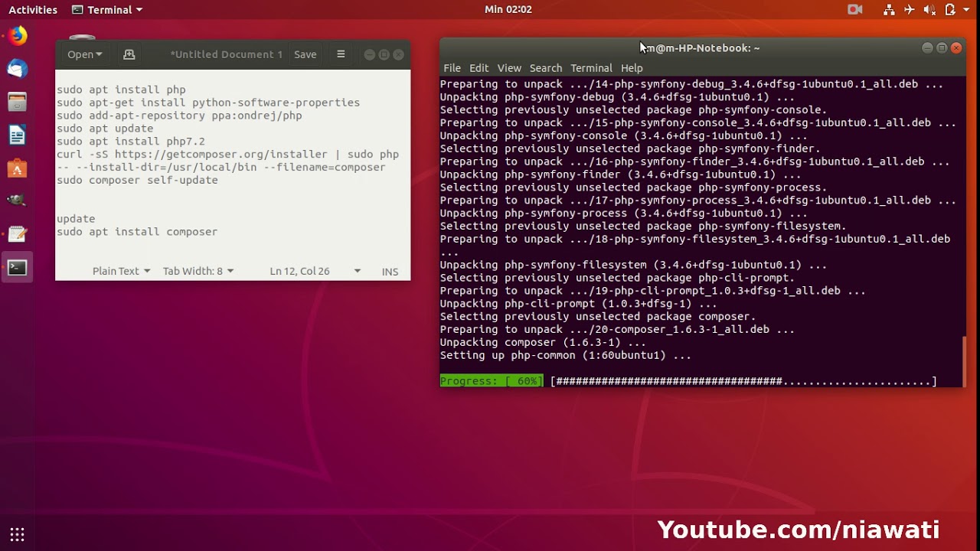
Task: Click the 'Progress: [ 60%]' label
Action: point(492,381)
